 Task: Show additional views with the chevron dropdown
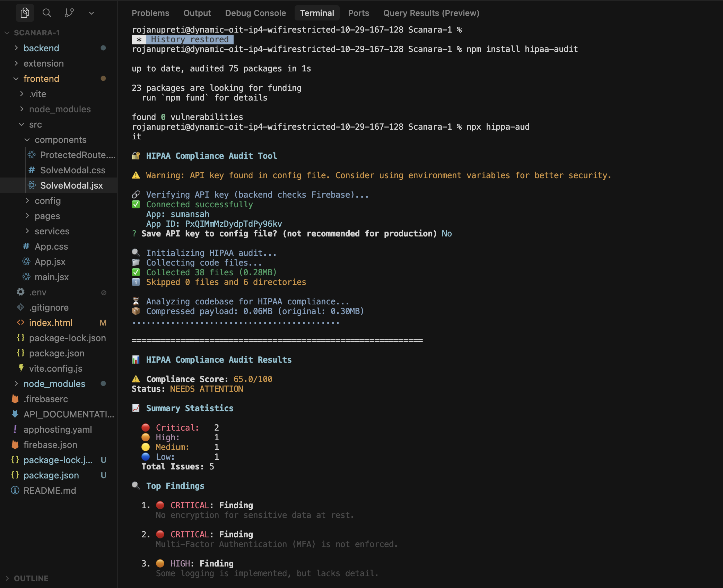pos(92,13)
